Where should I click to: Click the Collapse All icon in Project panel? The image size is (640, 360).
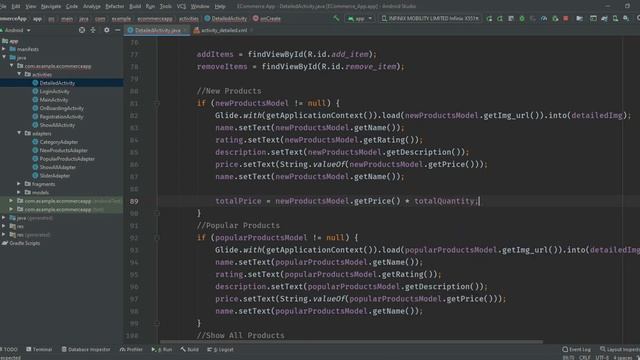point(93,30)
